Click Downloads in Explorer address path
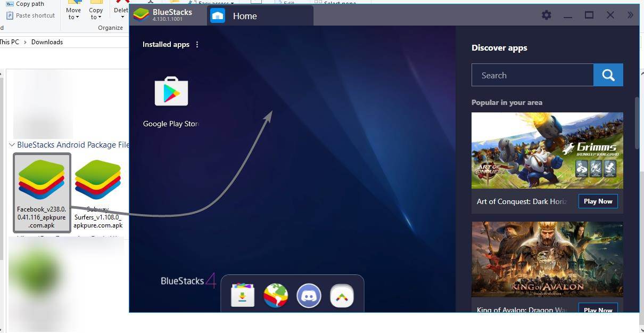 point(47,42)
